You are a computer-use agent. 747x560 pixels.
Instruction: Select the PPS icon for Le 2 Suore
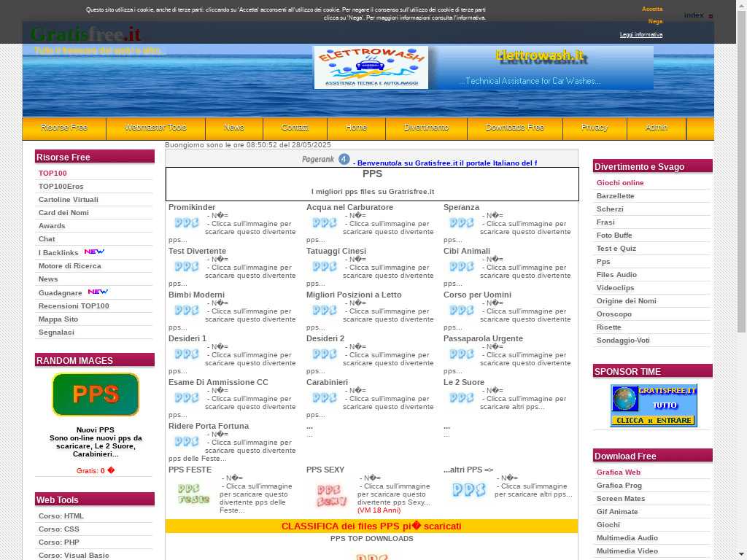[462, 398]
